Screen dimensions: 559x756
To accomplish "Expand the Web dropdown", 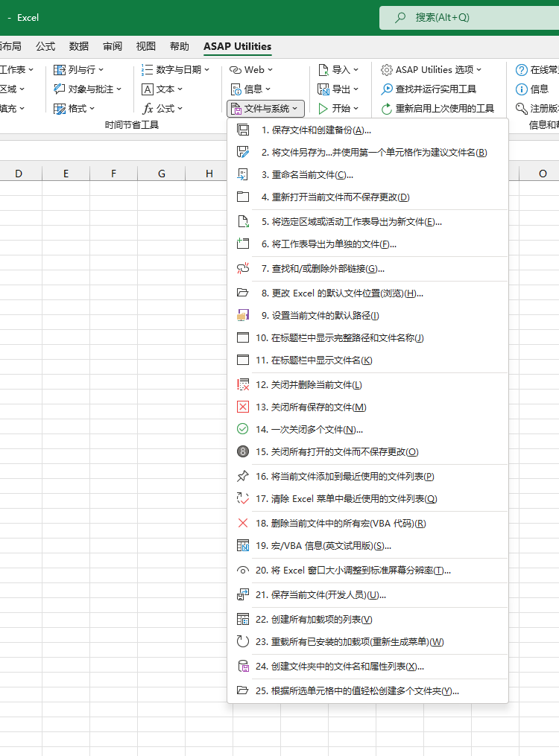I will pos(250,70).
